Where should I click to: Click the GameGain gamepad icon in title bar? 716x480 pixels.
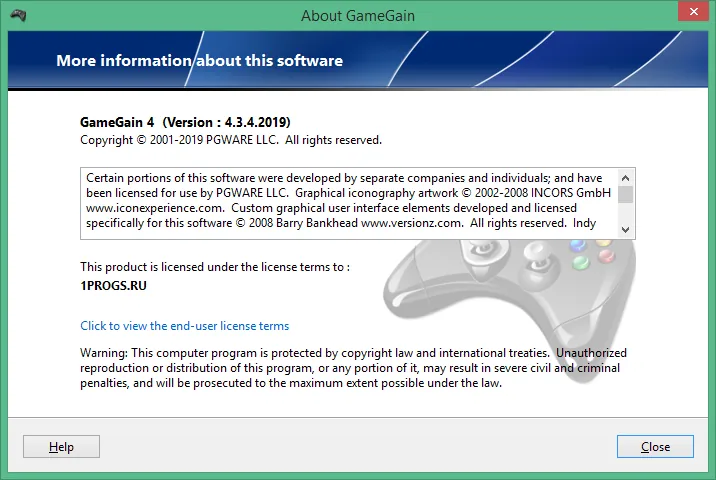(18, 15)
